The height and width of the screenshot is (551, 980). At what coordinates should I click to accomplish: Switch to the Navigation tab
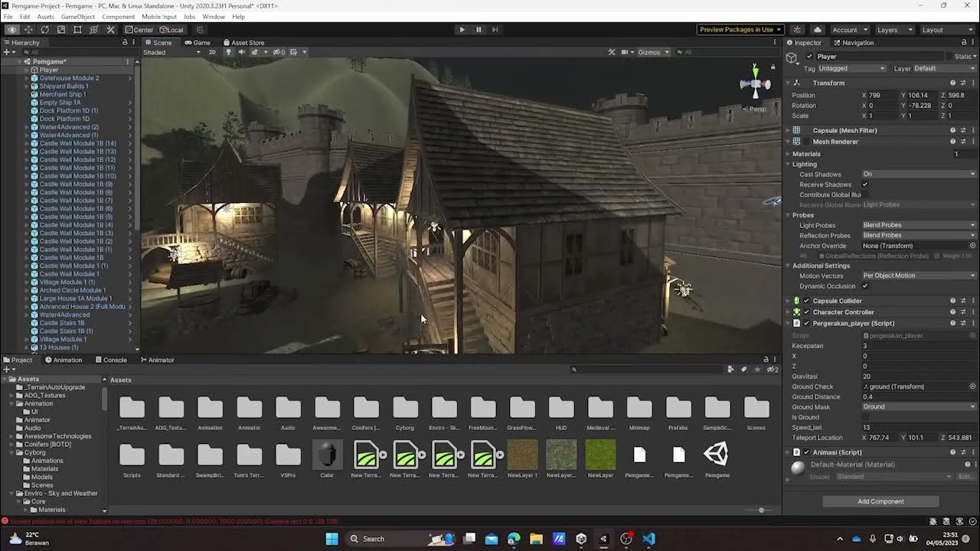click(x=854, y=43)
